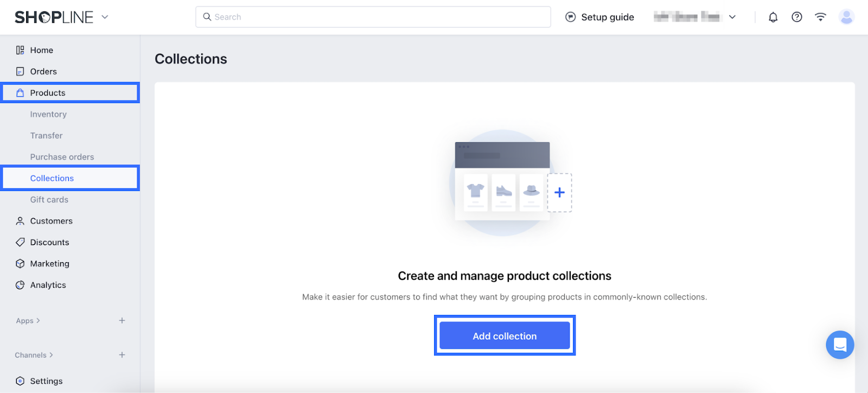Click 'Create and manage product collections' text
This screenshot has height=393, width=868.
tap(505, 276)
